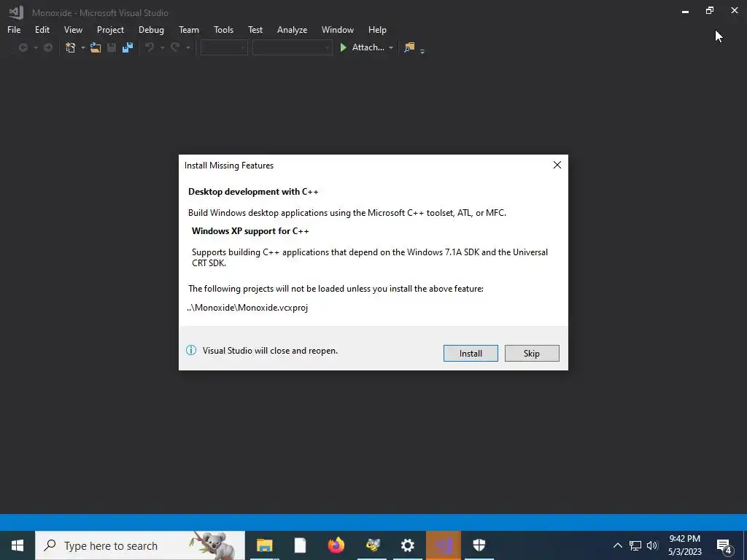
Task: Open the Team menu
Action: click(x=189, y=29)
